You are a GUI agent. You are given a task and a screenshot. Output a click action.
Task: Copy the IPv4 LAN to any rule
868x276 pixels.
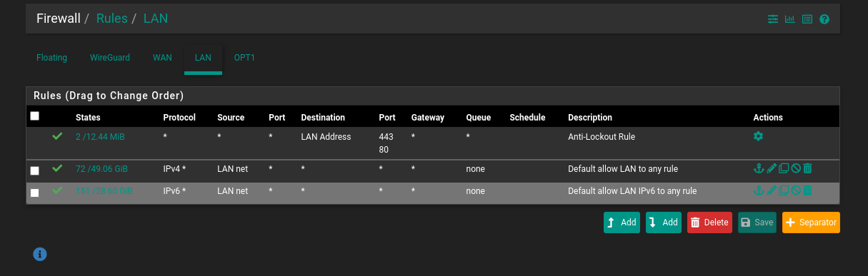pyautogui.click(x=783, y=169)
